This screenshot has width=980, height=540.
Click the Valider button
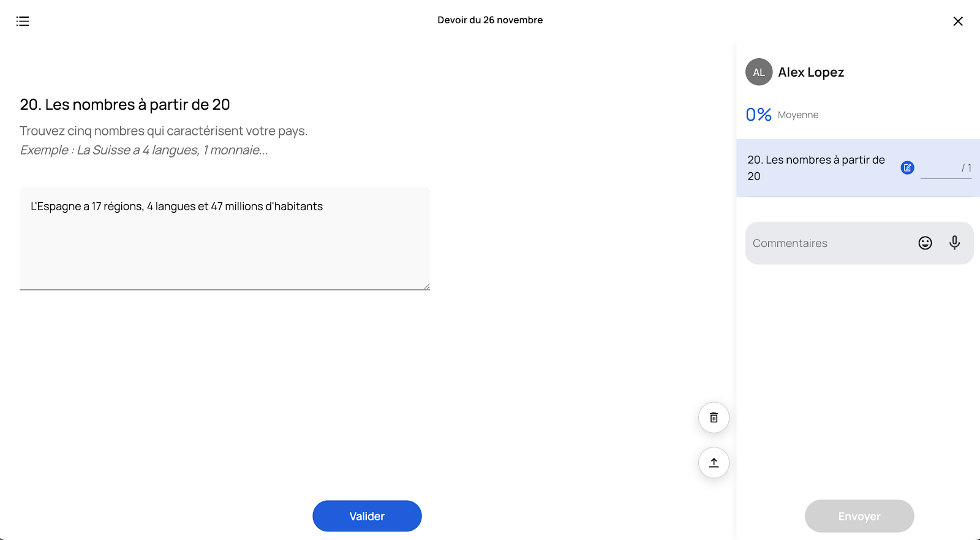point(367,516)
